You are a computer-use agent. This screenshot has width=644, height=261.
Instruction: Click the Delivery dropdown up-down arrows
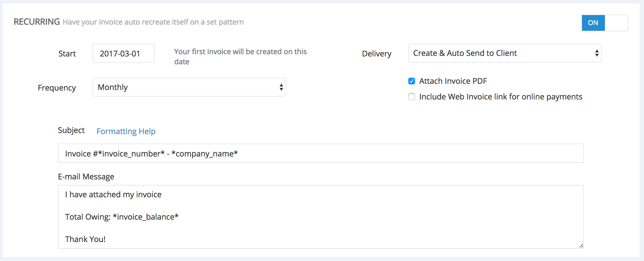tap(597, 53)
